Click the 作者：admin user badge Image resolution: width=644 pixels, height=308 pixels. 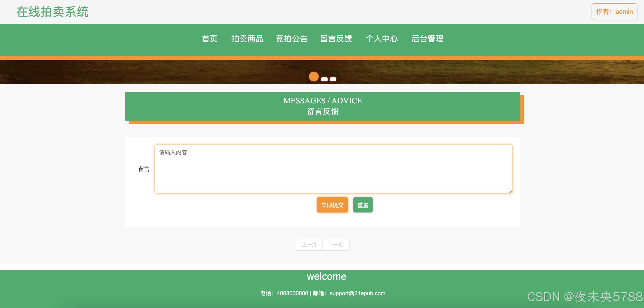614,12
